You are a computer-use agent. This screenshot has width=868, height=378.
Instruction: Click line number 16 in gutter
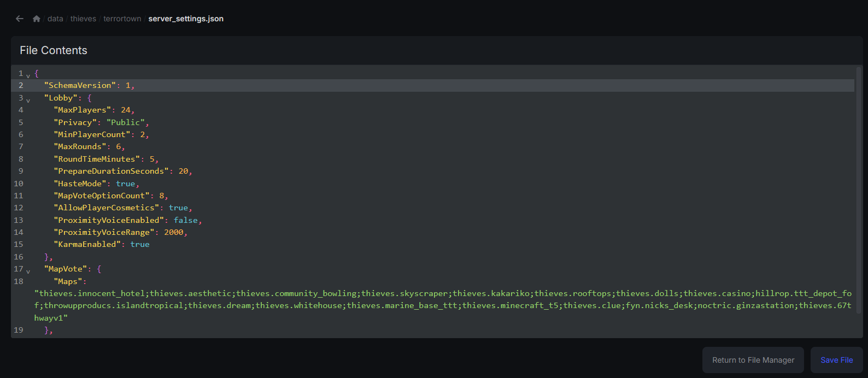tap(19, 257)
